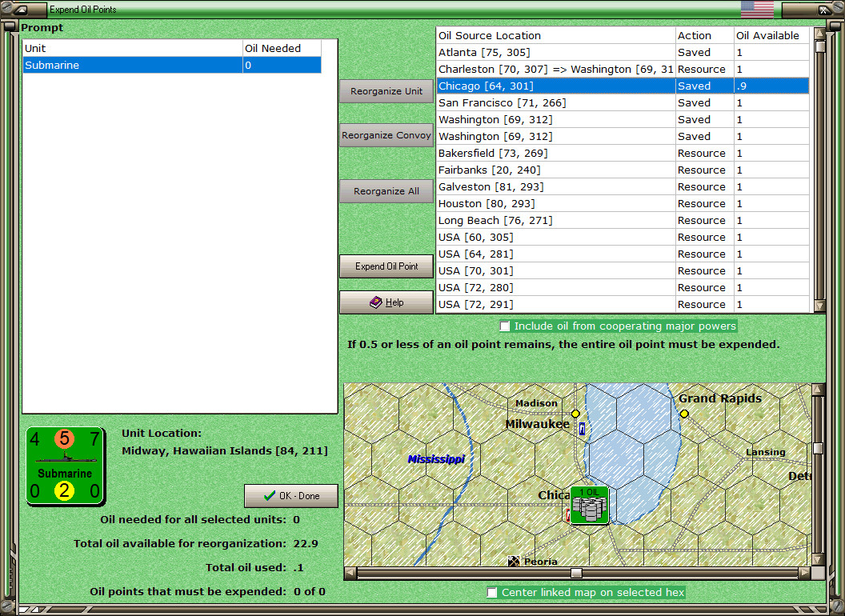Click the Milwaukee port icon on map
The image size is (845, 616).
coord(582,429)
